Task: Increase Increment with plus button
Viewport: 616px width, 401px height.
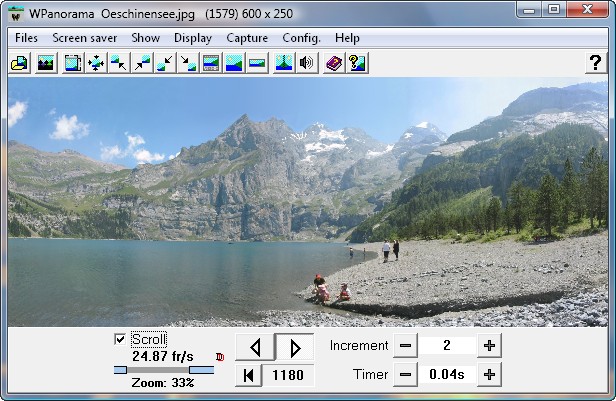Action: tap(490, 346)
